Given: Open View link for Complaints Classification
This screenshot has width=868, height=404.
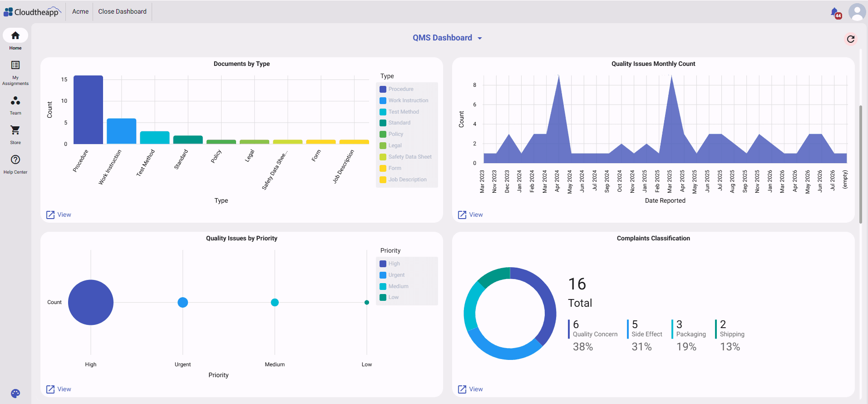Looking at the screenshot, I should 476,389.
